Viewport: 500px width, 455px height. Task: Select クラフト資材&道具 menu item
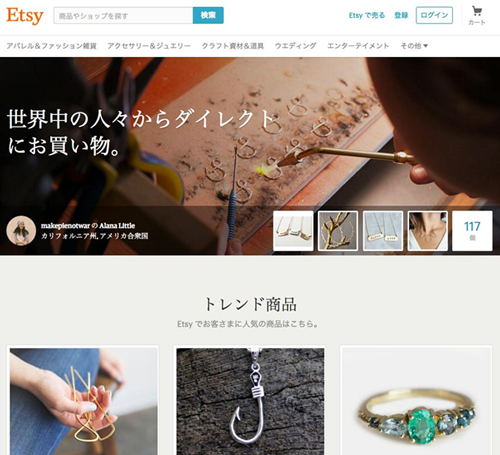point(233,46)
